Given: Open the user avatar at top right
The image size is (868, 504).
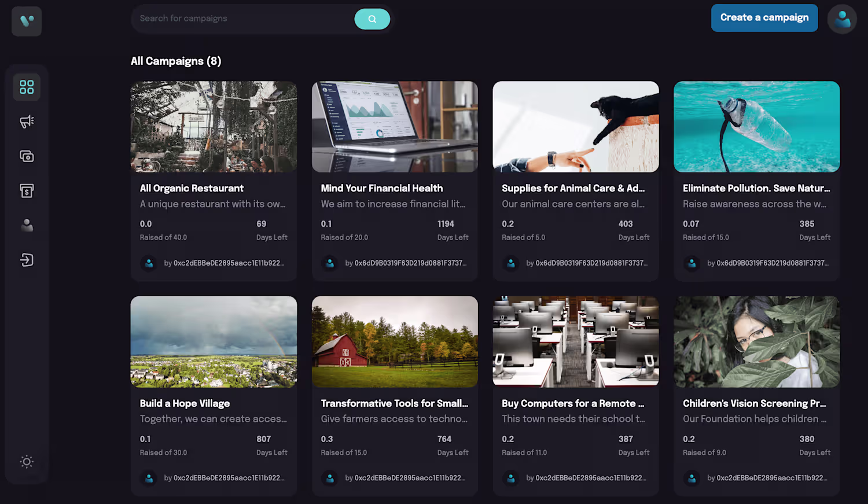Looking at the screenshot, I should coord(842,19).
